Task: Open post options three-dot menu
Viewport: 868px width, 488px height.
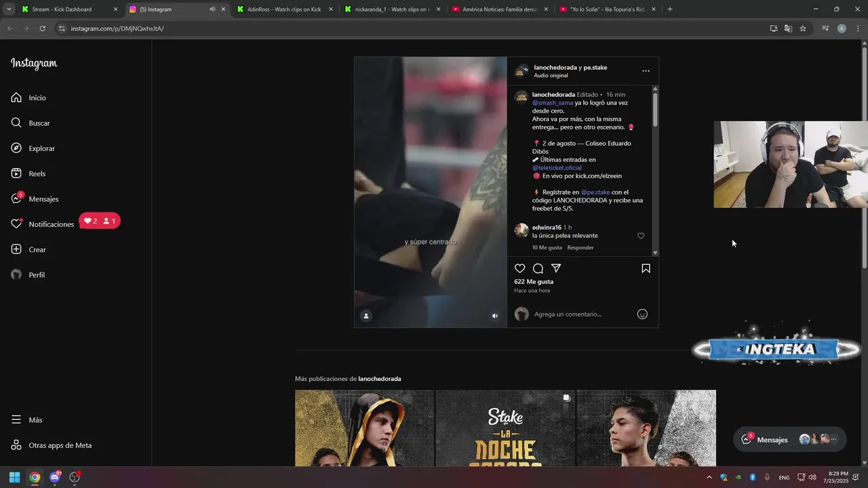Action: pos(646,70)
